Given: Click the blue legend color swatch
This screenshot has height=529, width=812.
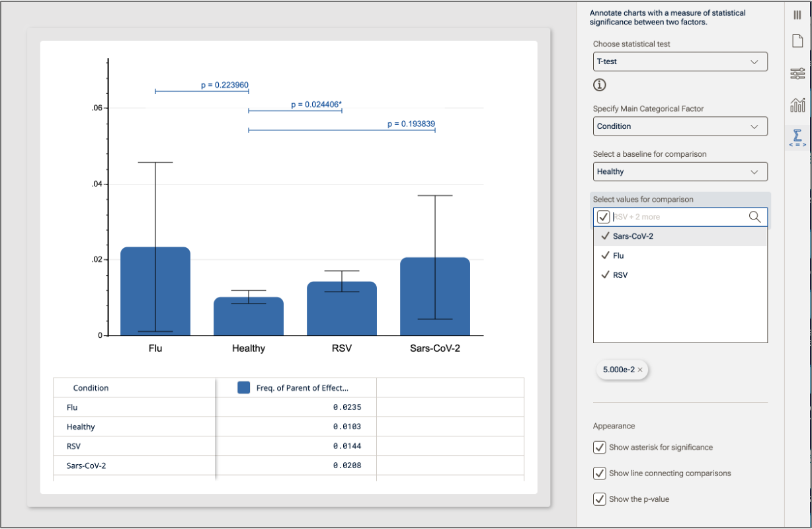Looking at the screenshot, I should (x=244, y=387).
